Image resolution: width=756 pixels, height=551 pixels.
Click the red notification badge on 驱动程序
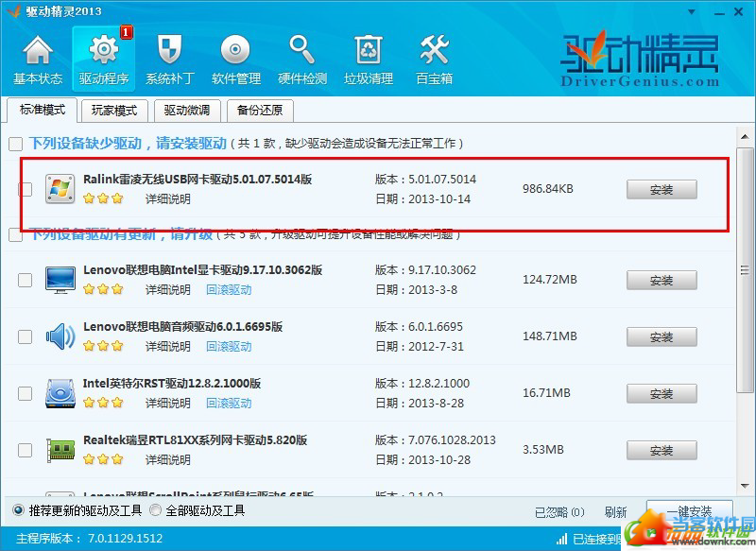click(x=127, y=32)
